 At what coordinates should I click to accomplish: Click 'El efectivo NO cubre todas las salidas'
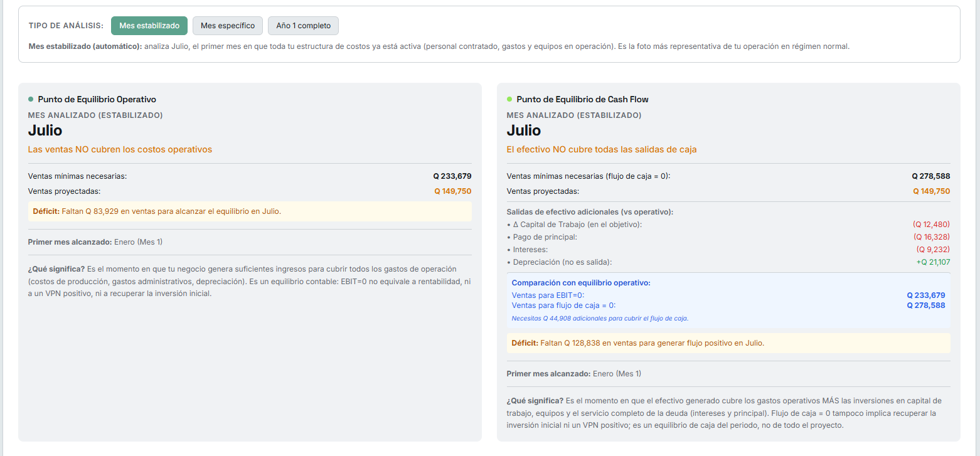point(602,149)
